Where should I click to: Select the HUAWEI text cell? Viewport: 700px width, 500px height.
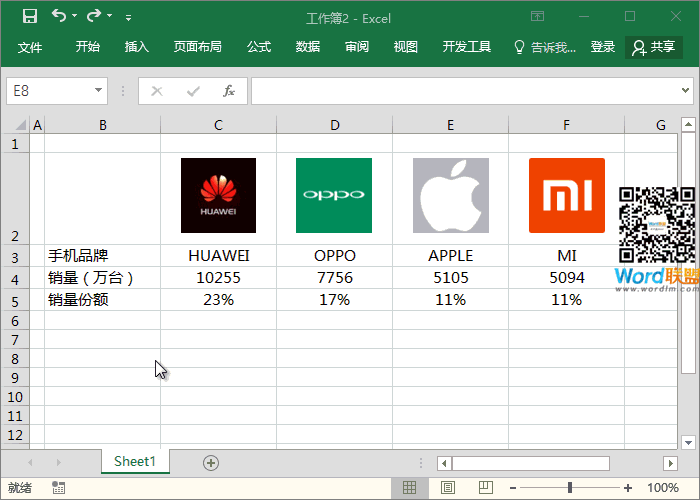click(x=218, y=256)
